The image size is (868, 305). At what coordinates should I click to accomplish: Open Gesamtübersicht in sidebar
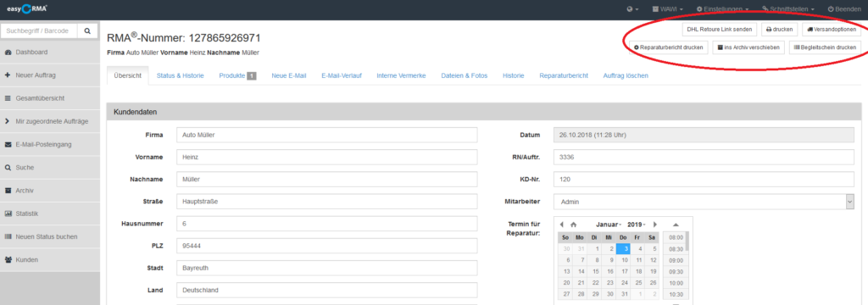[50, 98]
